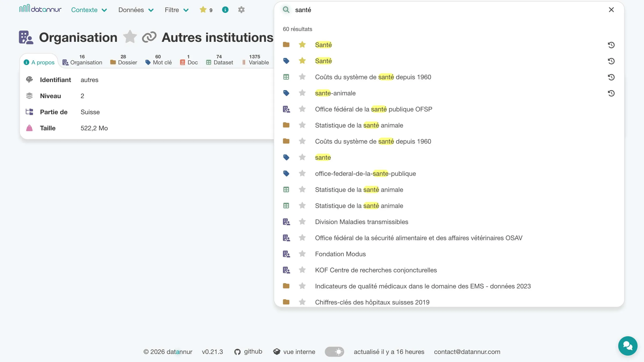Click dataset icon of Coûts du système result
The width and height of the screenshot is (644, 362).
tap(286, 77)
